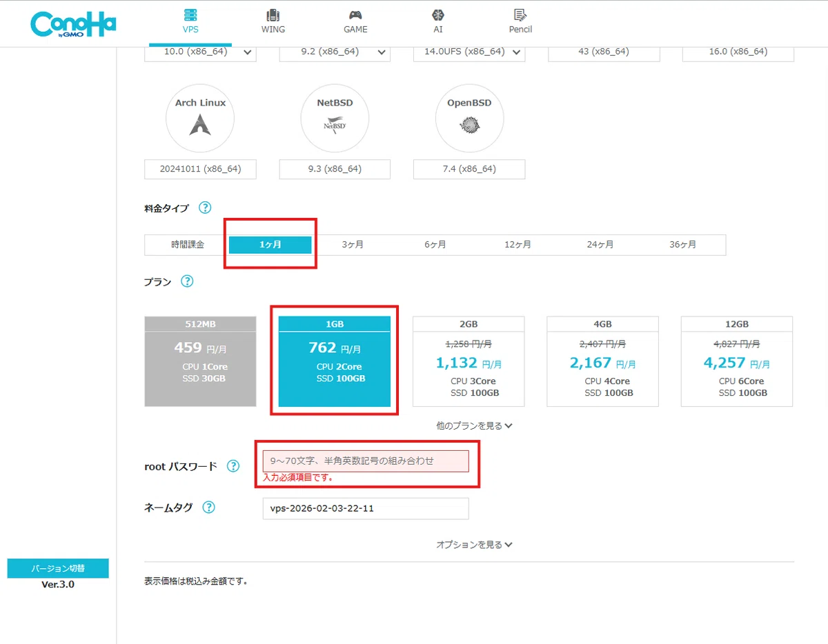Image resolution: width=828 pixels, height=644 pixels.
Task: Open the Pencil service tab
Action: [x=520, y=22]
